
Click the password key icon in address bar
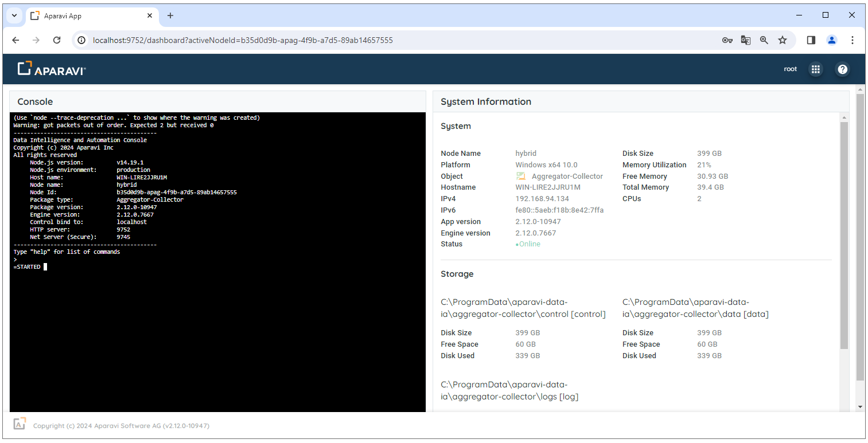[x=727, y=40]
